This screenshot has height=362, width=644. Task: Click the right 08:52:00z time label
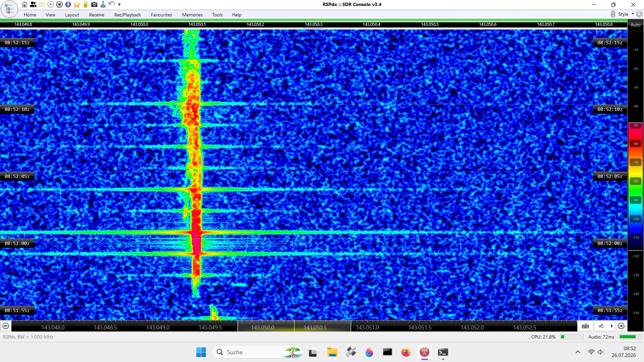tap(610, 243)
